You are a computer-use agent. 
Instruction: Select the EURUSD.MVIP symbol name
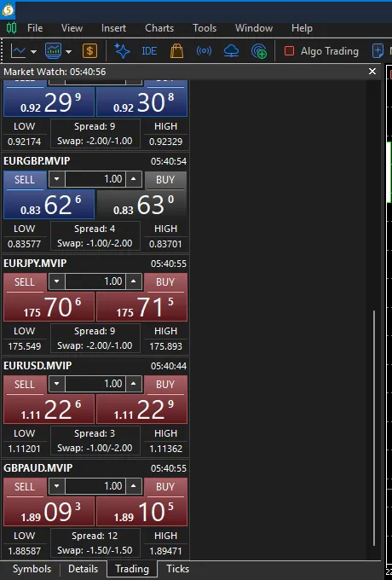click(x=37, y=366)
